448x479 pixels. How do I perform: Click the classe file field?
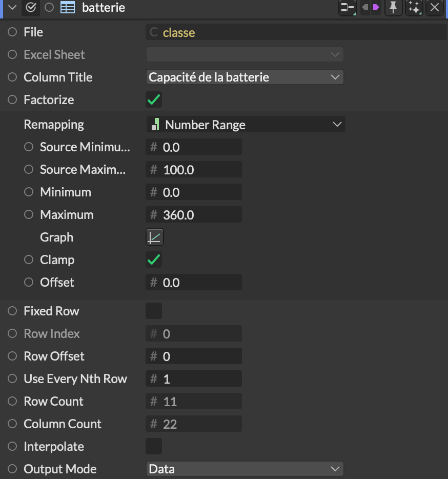(296, 32)
